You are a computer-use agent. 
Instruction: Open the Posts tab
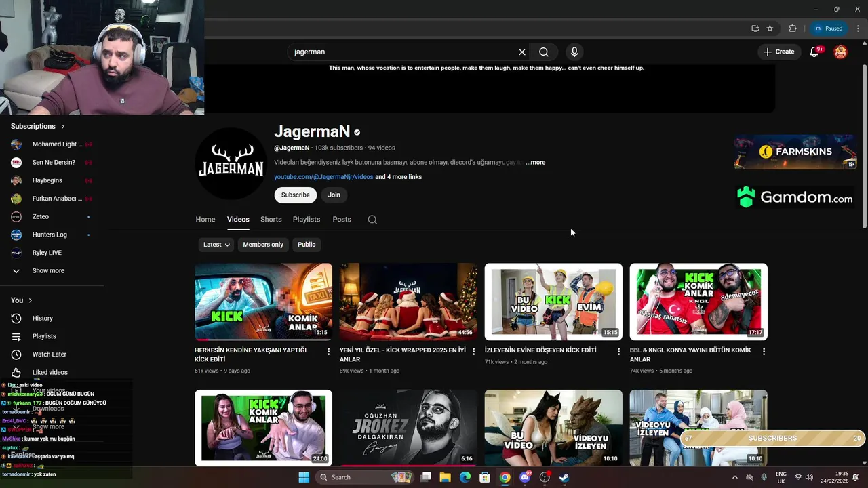[x=342, y=220]
